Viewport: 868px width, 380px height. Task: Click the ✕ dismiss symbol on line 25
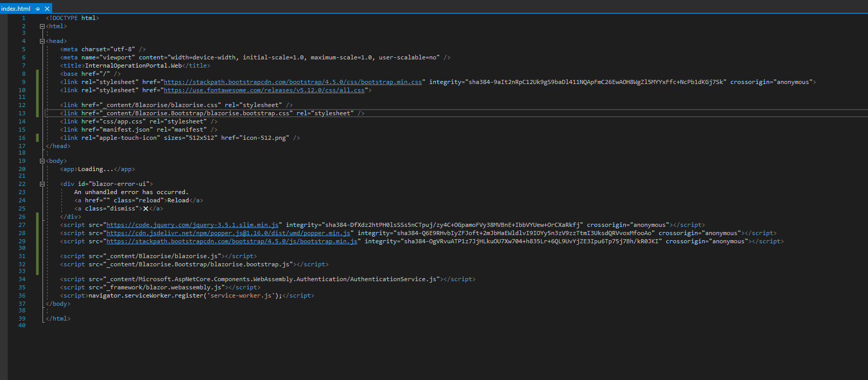pyautogui.click(x=145, y=208)
